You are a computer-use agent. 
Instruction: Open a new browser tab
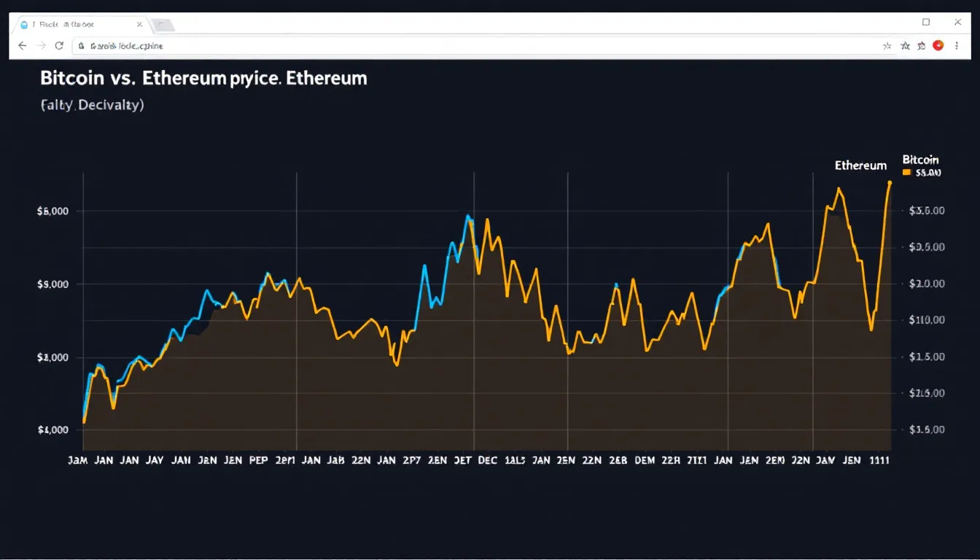point(162,23)
